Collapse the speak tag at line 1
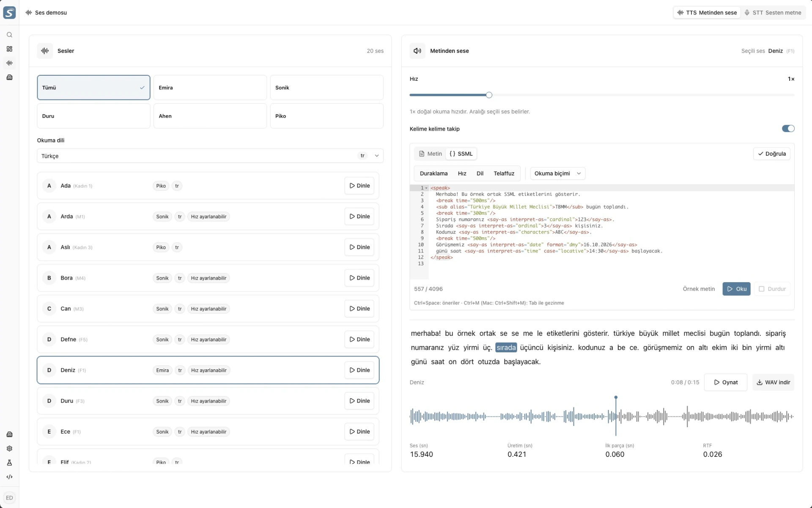This screenshot has width=812, height=508. 426,188
